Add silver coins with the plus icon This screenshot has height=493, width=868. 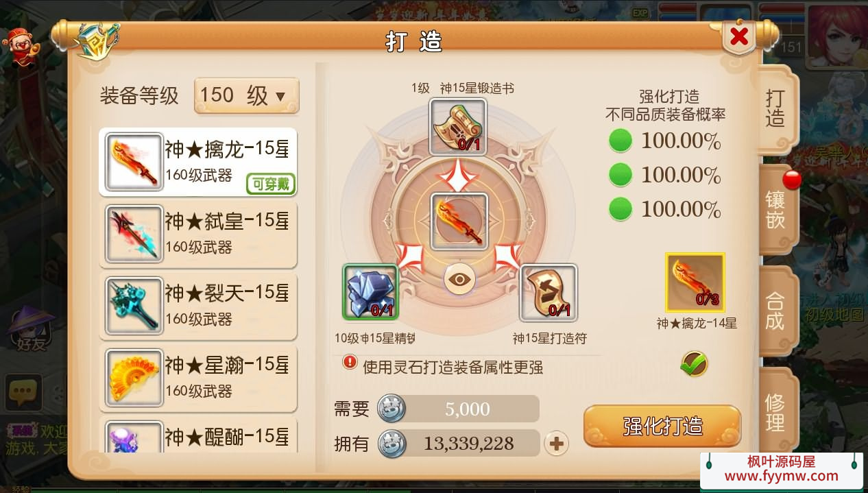(556, 444)
